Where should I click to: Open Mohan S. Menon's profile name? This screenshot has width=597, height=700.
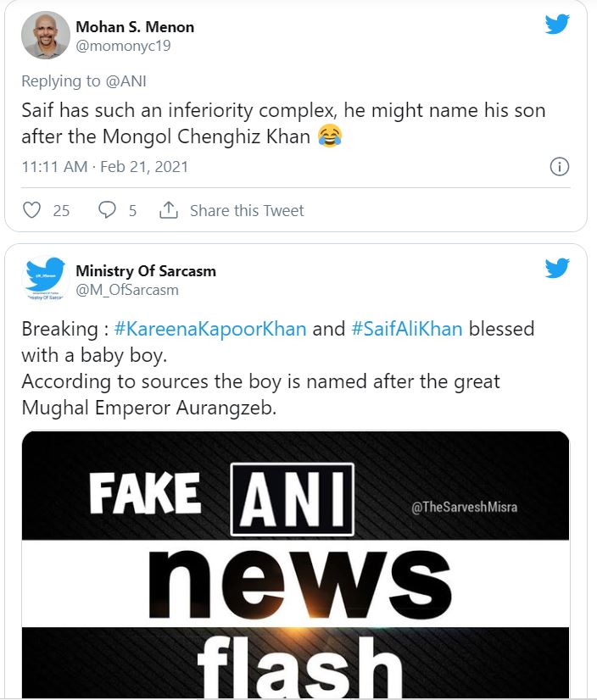pos(135,27)
